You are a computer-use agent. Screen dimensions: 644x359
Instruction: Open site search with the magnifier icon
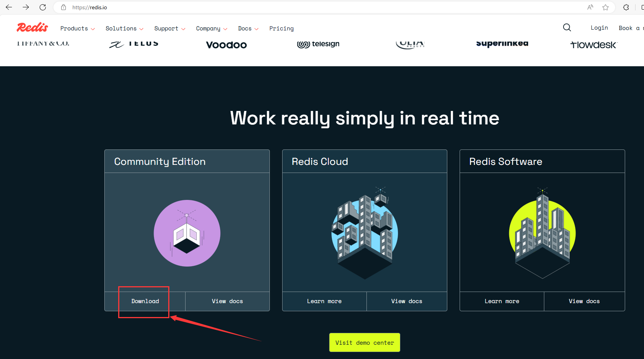pos(567,27)
